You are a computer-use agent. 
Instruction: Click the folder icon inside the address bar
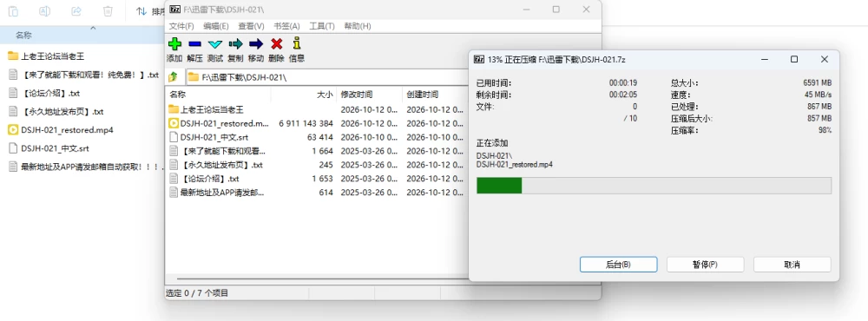(194, 77)
